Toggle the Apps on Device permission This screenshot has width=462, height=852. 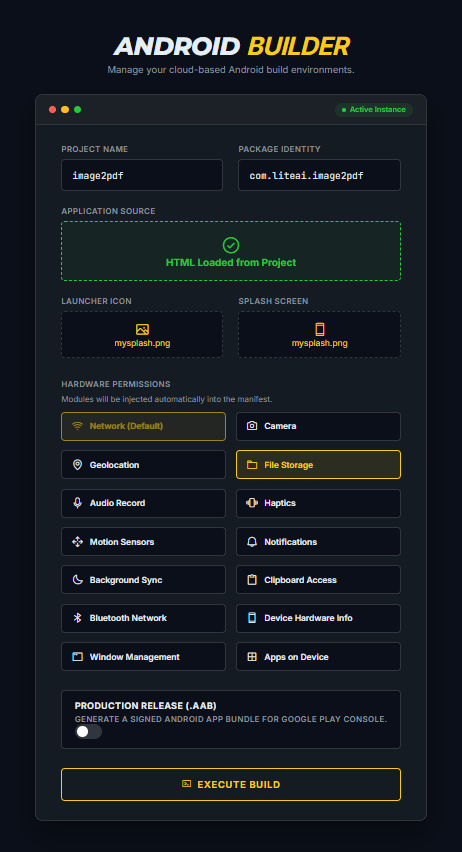[319, 657]
